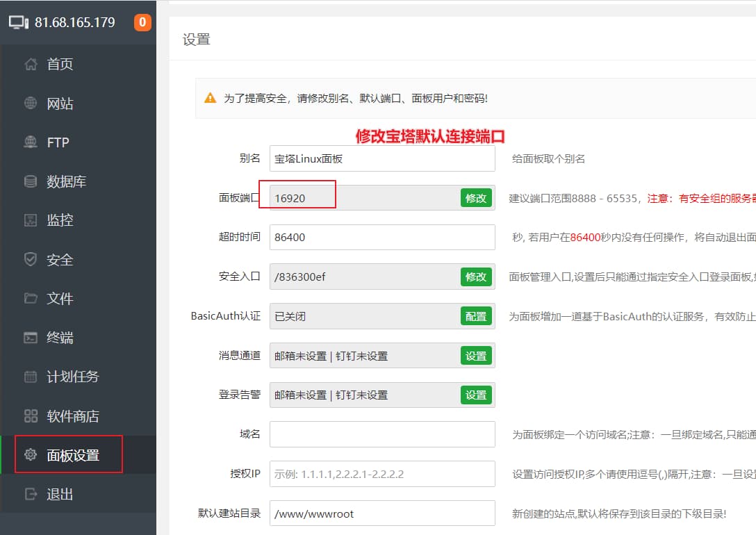The image size is (756, 535).
Task: Click the calendar icon beside 计划任务
Action: (x=31, y=377)
